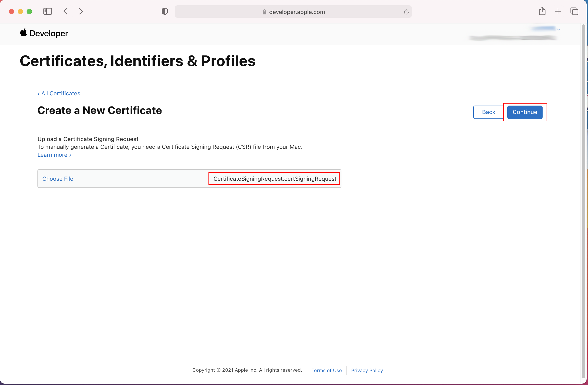The width and height of the screenshot is (588, 385).
Task: Click the CertificateSigningRequest file name
Action: coord(275,179)
